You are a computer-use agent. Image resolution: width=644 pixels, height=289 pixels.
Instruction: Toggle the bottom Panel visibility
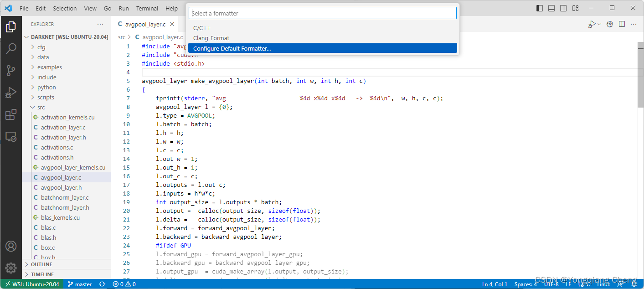[x=551, y=8]
